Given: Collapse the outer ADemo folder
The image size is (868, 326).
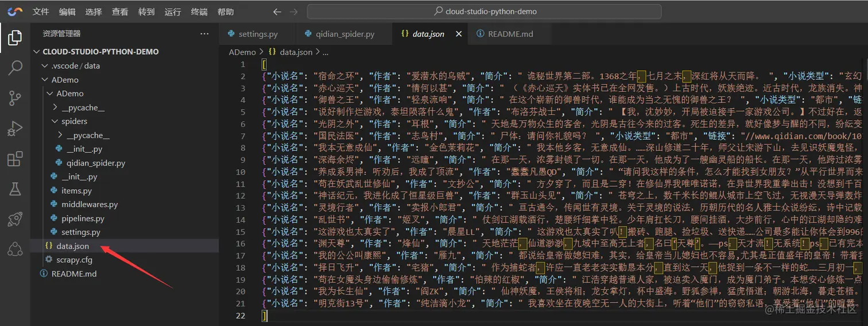Looking at the screenshot, I should 125,79.
